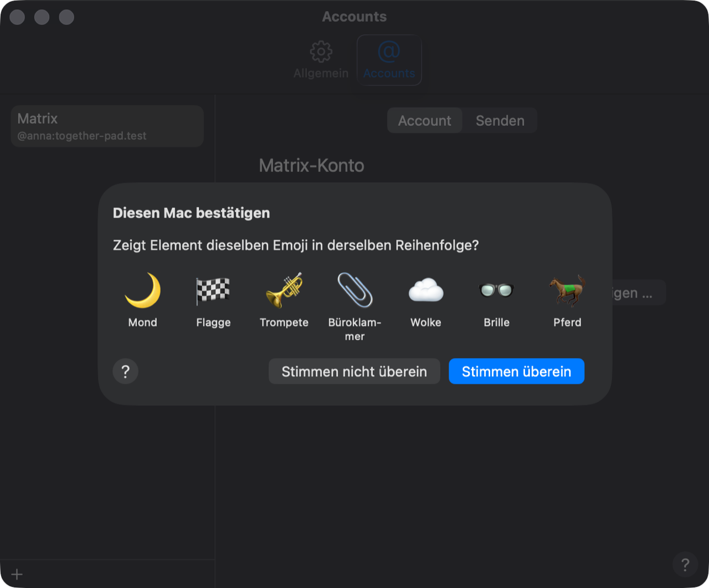The height and width of the screenshot is (588, 709).
Task: Click the emoji order question text
Action: [296, 245]
